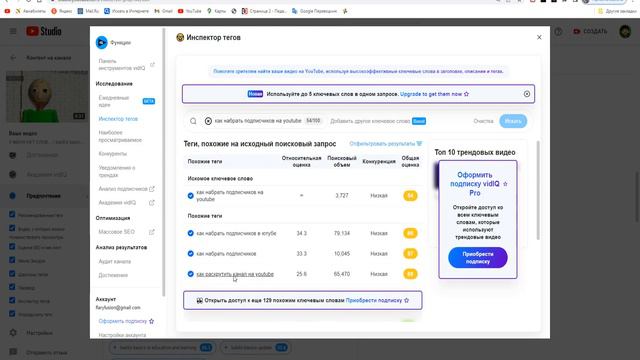This screenshot has width=640, height=360.
Task: Click the search volume value 79,134
Action: click(342, 233)
